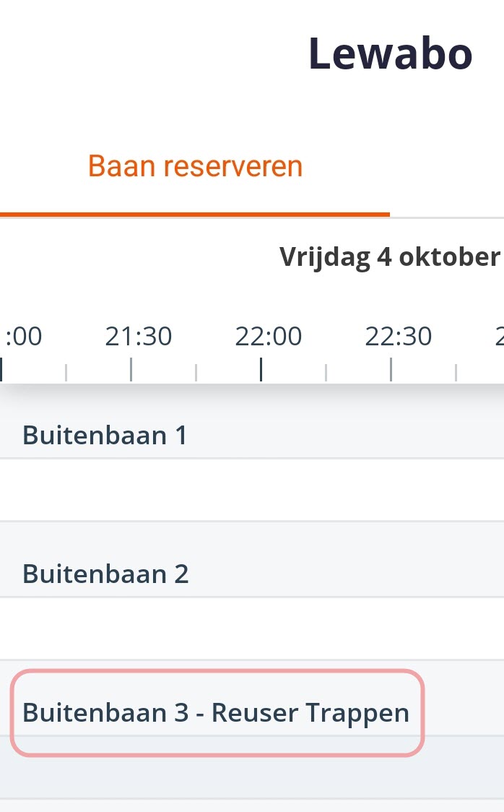The height and width of the screenshot is (812, 504).
Task: Click the 22:30 time label
Action: click(x=399, y=337)
